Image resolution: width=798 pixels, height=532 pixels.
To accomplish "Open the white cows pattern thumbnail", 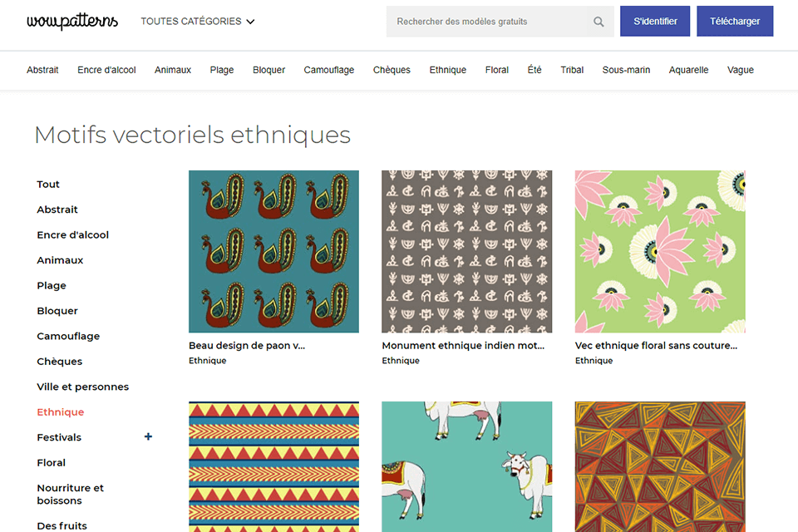I will [466, 467].
